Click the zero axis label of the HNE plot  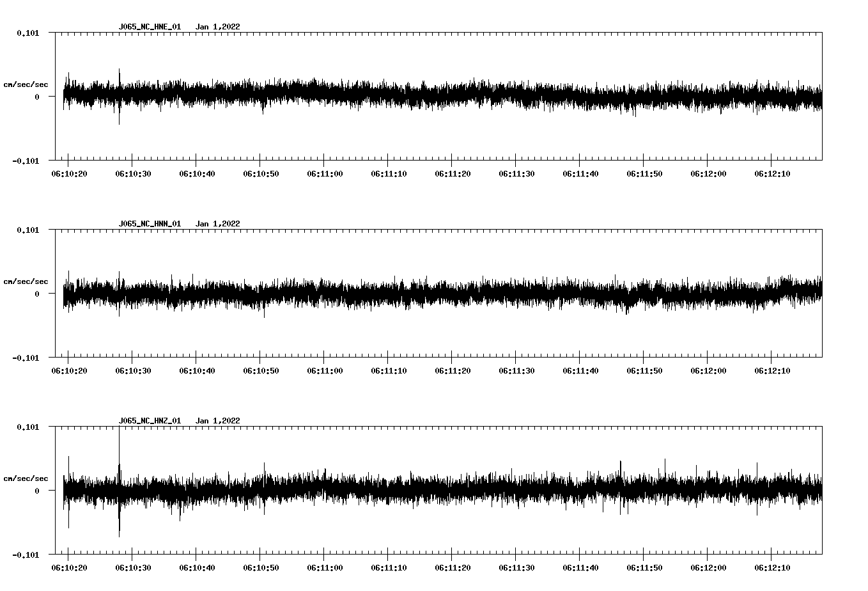[36, 97]
